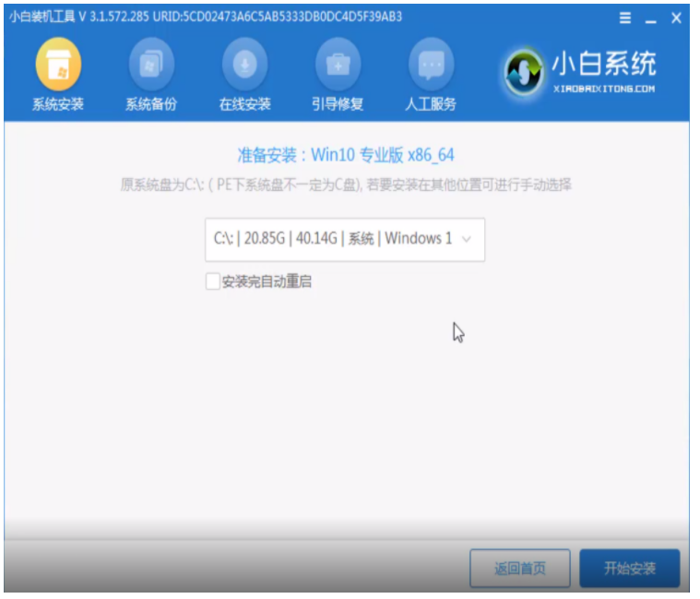The height and width of the screenshot is (599, 700).
Task: Click the 在线安装 (Online Install) download icon
Action: 244,64
